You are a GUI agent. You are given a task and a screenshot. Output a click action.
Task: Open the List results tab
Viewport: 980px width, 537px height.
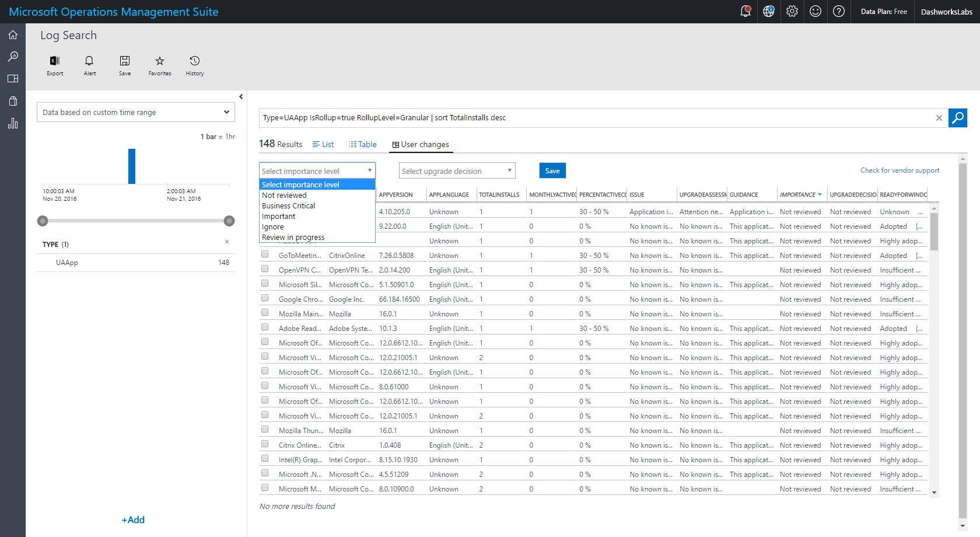click(x=323, y=144)
